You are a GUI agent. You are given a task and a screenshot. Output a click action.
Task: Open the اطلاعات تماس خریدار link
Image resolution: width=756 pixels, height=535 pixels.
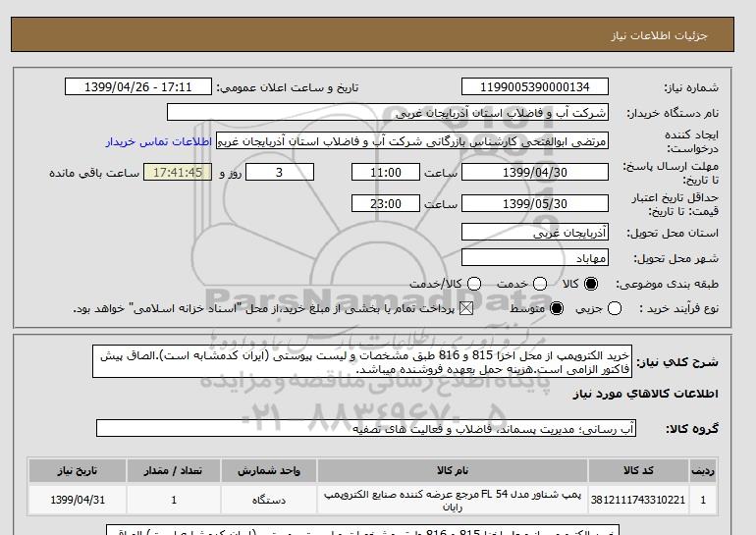159,142
